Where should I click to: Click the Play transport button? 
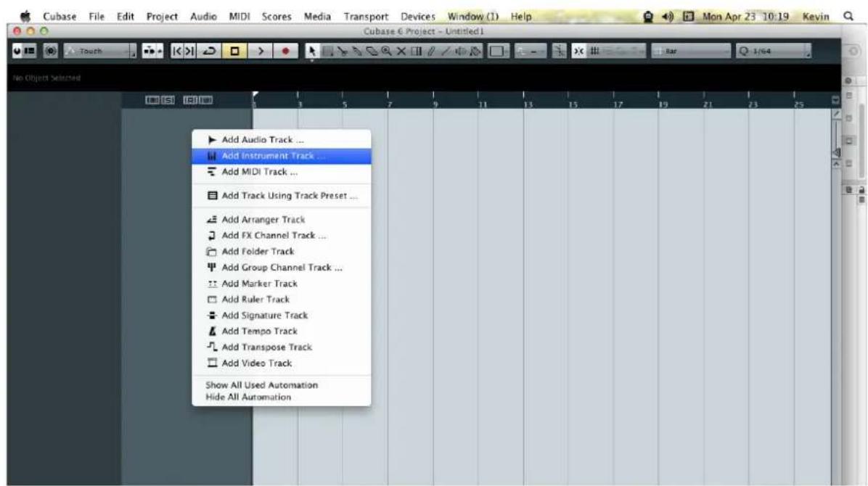[x=260, y=51]
